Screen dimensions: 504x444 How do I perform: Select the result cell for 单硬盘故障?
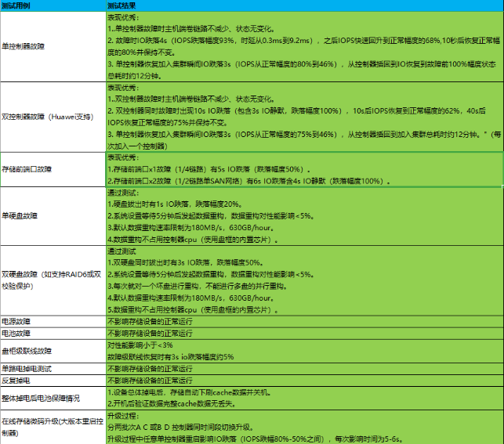point(304,216)
